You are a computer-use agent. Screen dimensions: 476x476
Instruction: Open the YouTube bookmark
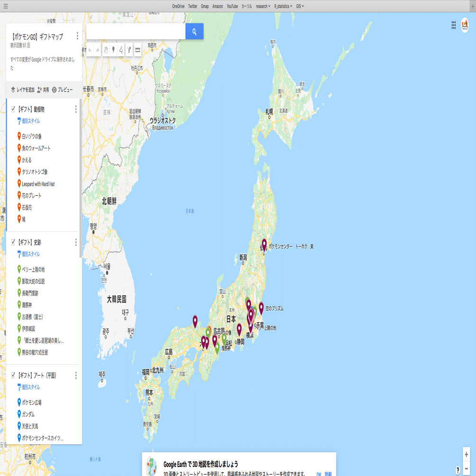coord(232,6)
